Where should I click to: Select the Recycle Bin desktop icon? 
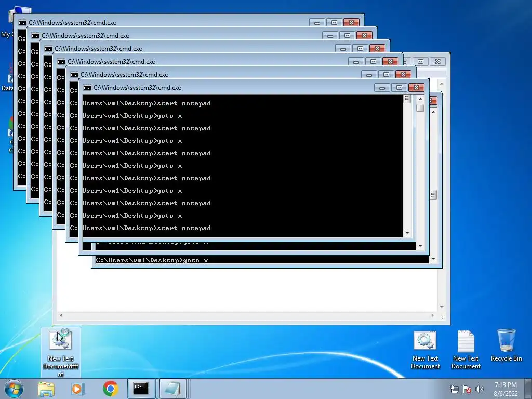[x=506, y=345]
